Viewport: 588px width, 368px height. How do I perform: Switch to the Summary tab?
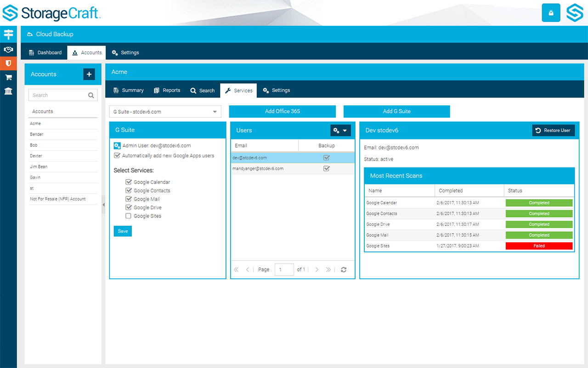[129, 90]
